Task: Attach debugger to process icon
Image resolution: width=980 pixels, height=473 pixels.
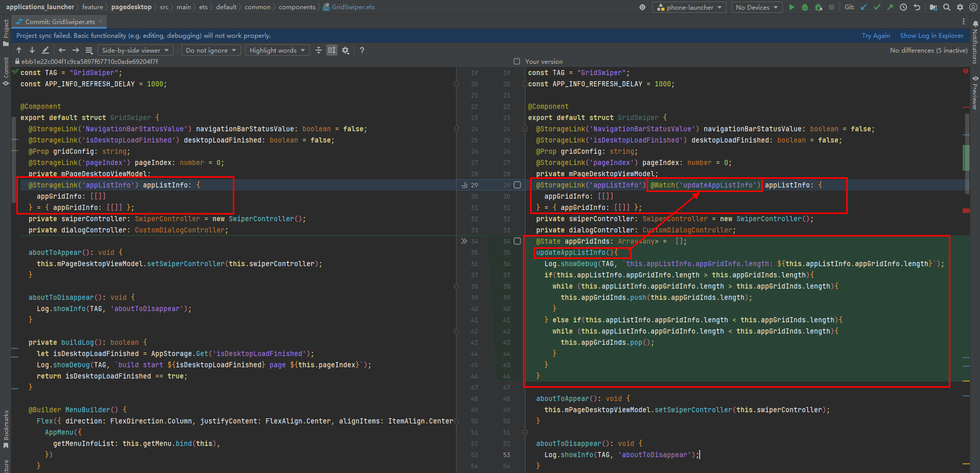Action: (x=818, y=7)
